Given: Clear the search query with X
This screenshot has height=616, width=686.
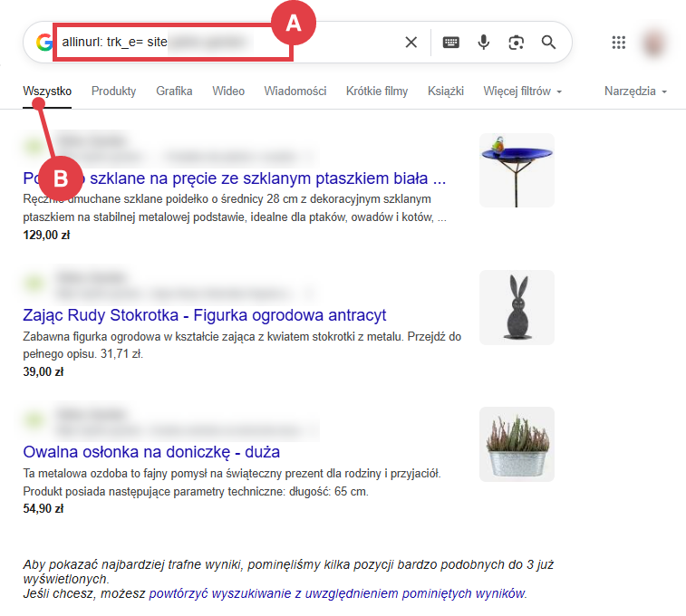Looking at the screenshot, I should tap(411, 42).
